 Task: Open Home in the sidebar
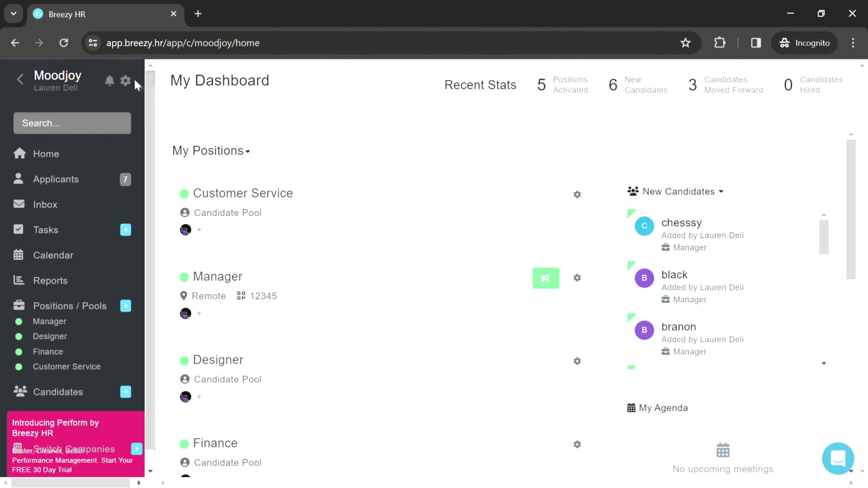(x=46, y=154)
